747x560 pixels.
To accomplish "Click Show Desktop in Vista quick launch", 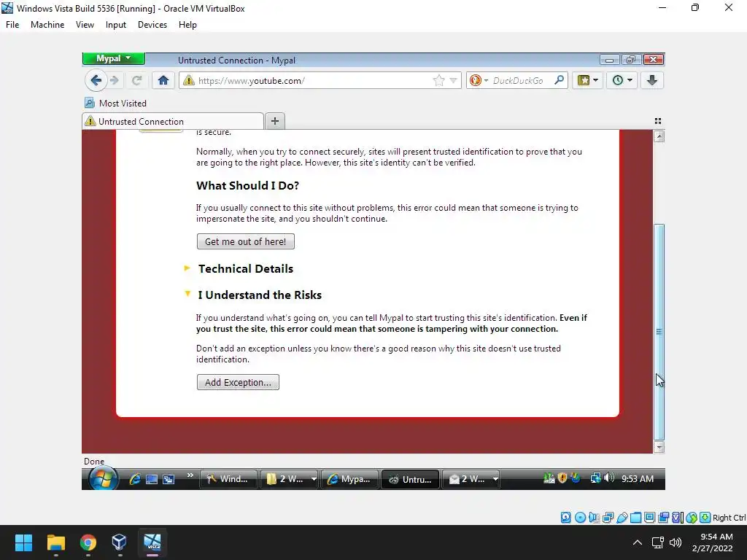I will pyautogui.click(x=152, y=479).
